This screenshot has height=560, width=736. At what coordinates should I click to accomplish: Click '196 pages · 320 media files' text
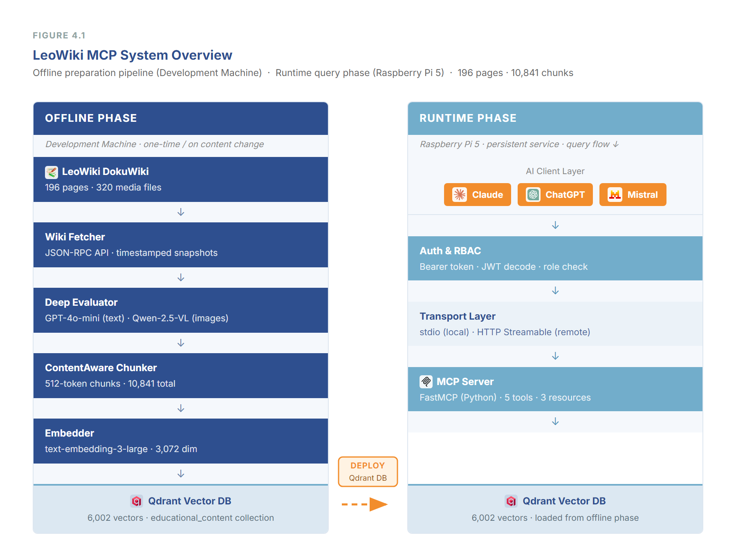(103, 188)
